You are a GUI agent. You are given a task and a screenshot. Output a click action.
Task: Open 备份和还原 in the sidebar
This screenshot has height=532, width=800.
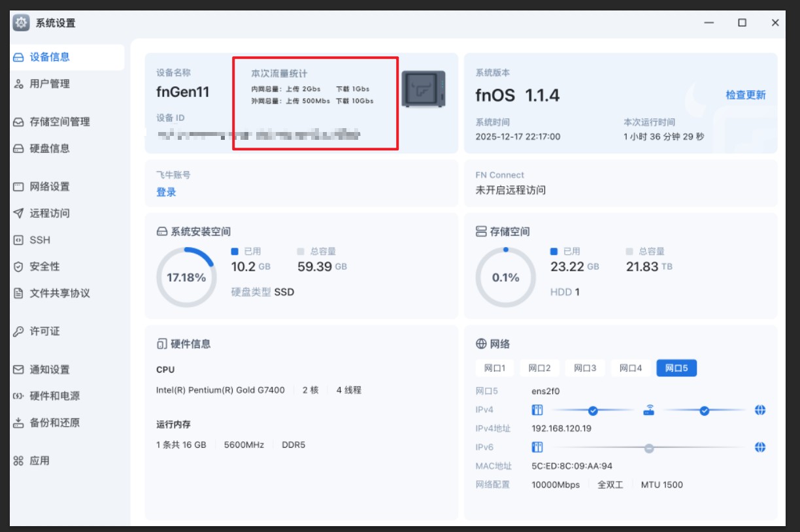54,423
